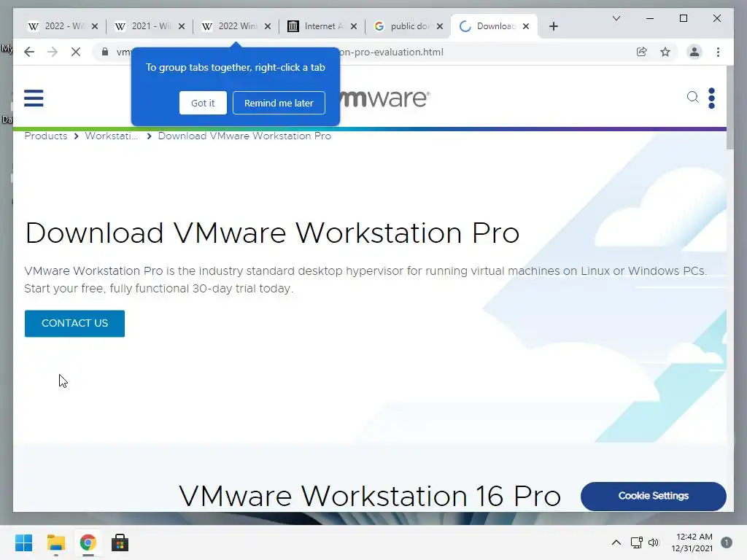The image size is (747, 560).
Task: Open the Chrome profile avatar
Action: click(x=694, y=52)
